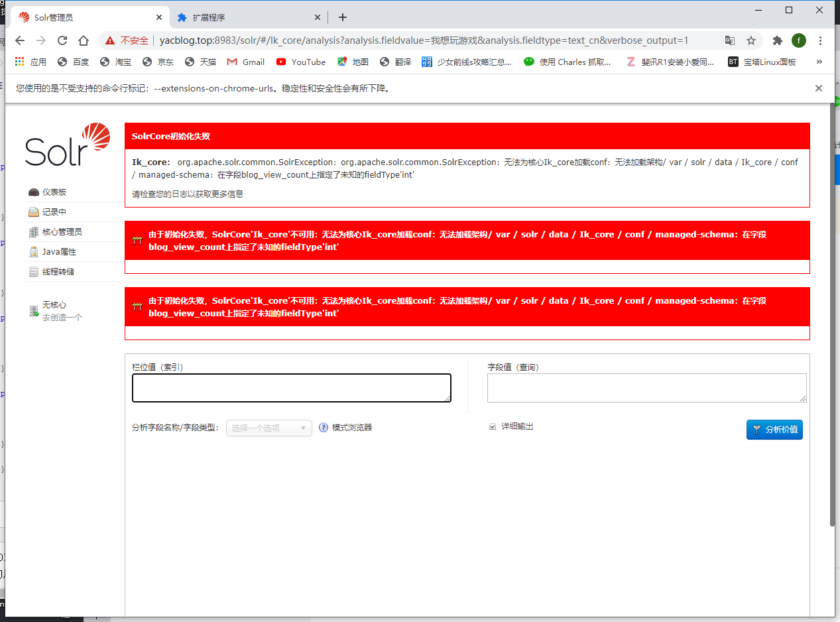Viewport: 840px width, 622px height.
Task: Click the question-mark icon beside 模式浏览器
Action: (x=324, y=428)
